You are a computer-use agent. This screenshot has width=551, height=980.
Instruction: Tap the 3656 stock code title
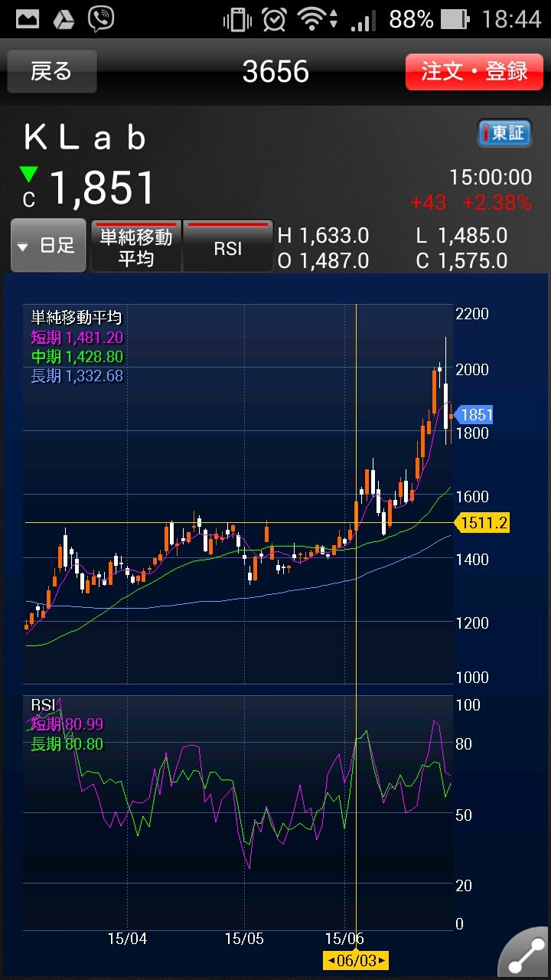tap(275, 72)
